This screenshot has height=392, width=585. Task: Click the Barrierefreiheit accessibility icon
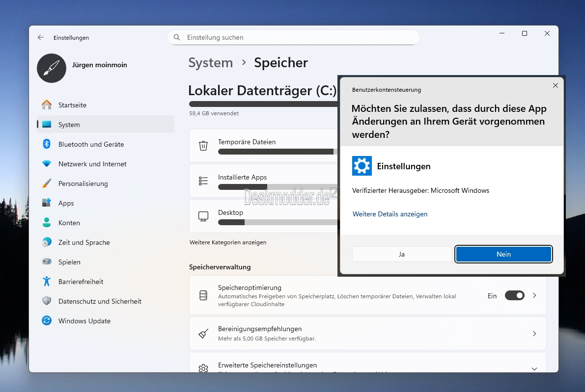tap(47, 282)
